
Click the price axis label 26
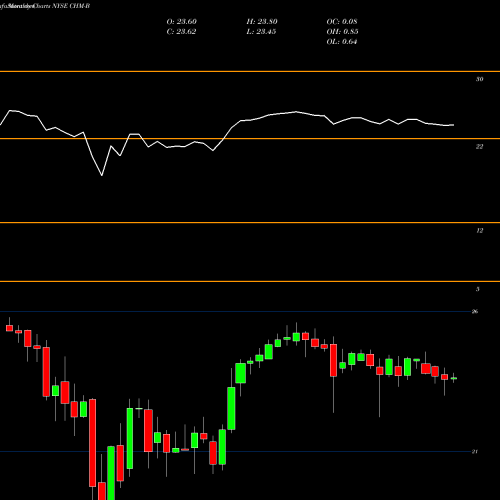pyautogui.click(x=475, y=312)
